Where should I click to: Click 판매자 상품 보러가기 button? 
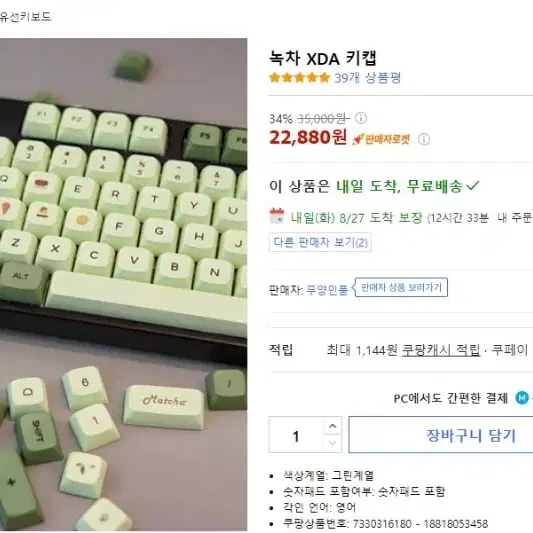(401, 288)
